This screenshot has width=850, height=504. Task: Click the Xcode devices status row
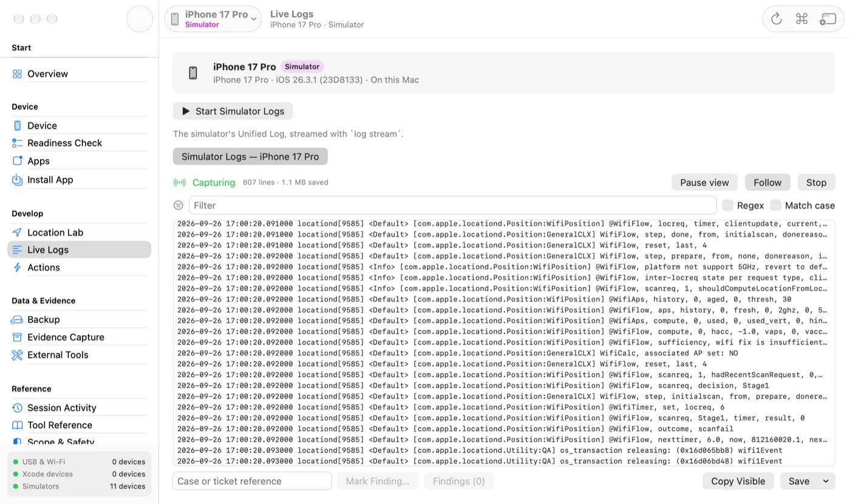tap(79, 474)
